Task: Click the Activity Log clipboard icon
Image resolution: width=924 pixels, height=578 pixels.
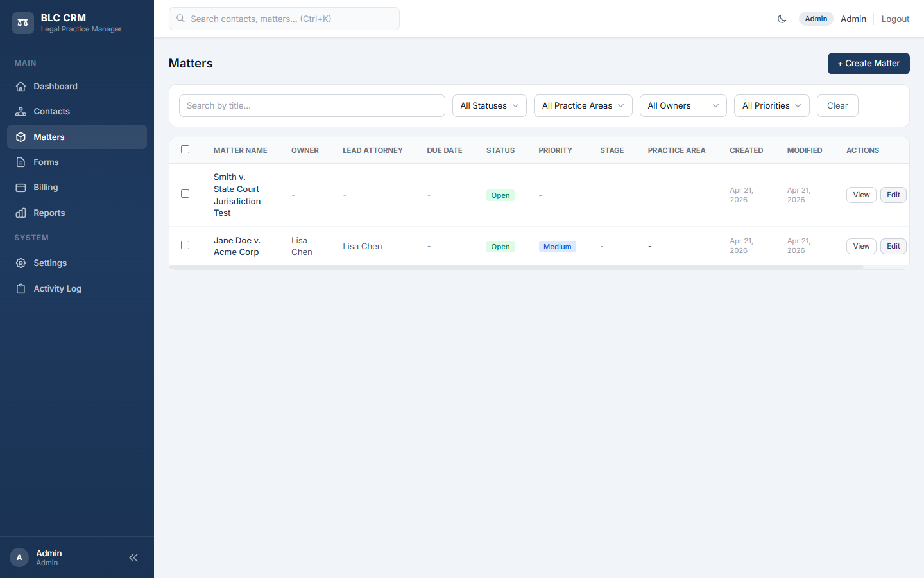Action: tap(21, 288)
